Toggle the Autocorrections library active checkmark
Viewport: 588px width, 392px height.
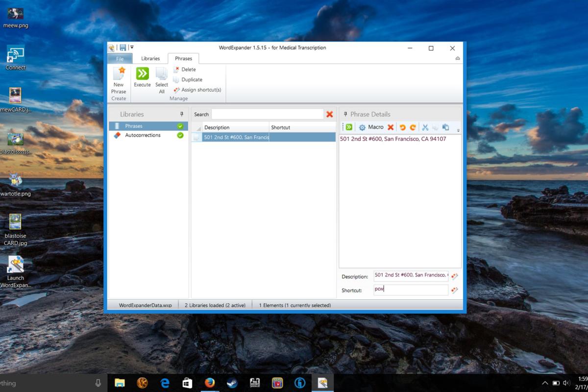(x=180, y=135)
